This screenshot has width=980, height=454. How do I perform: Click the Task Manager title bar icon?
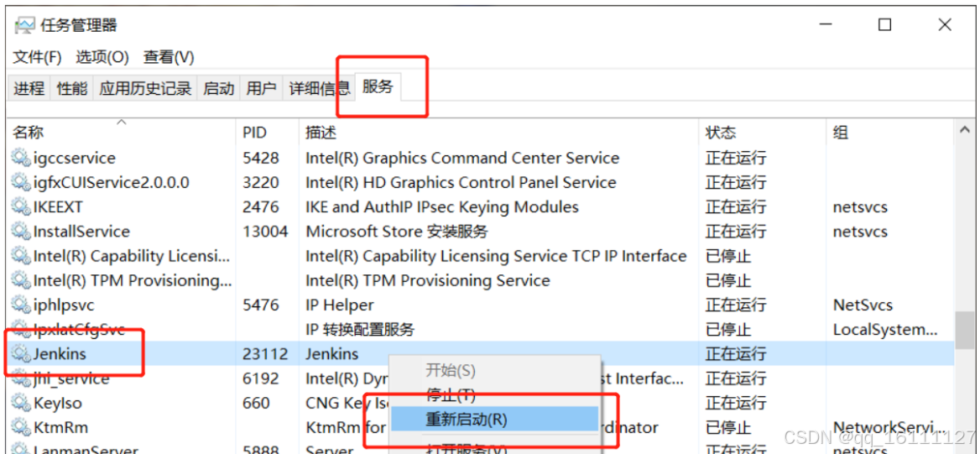click(24, 25)
